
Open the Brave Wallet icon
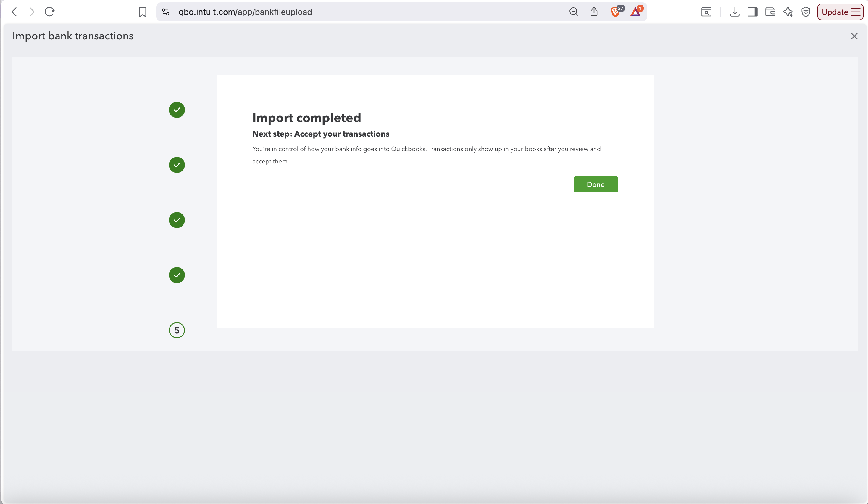tap(770, 12)
